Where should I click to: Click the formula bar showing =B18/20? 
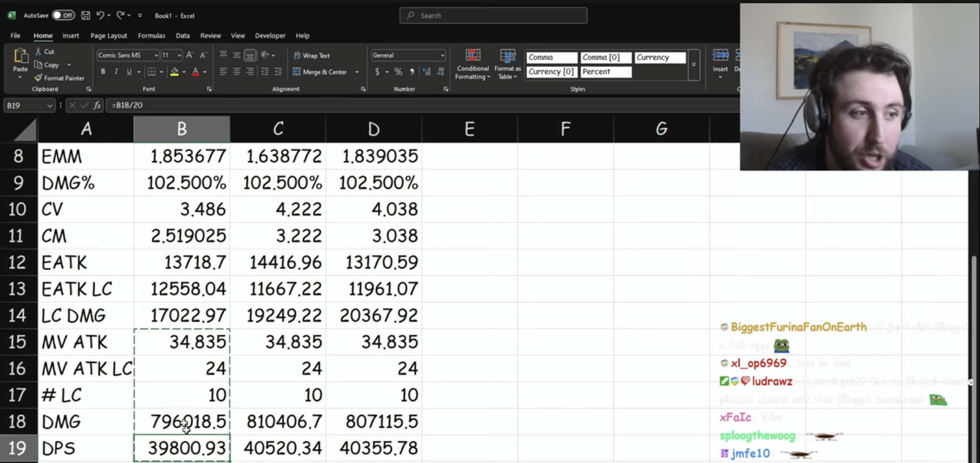(422, 105)
